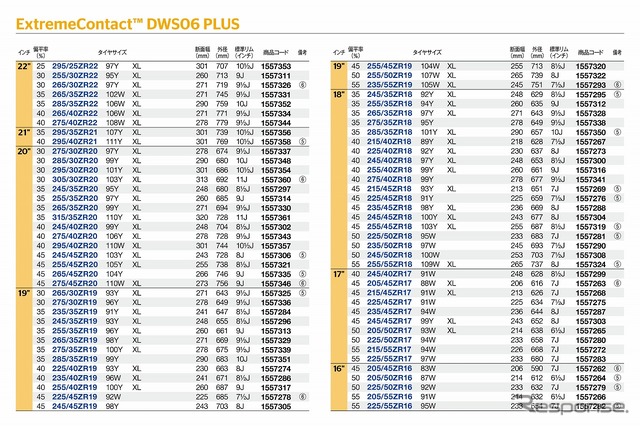
Task: Select tire size 285/35ZR19
Action: coord(75,359)
